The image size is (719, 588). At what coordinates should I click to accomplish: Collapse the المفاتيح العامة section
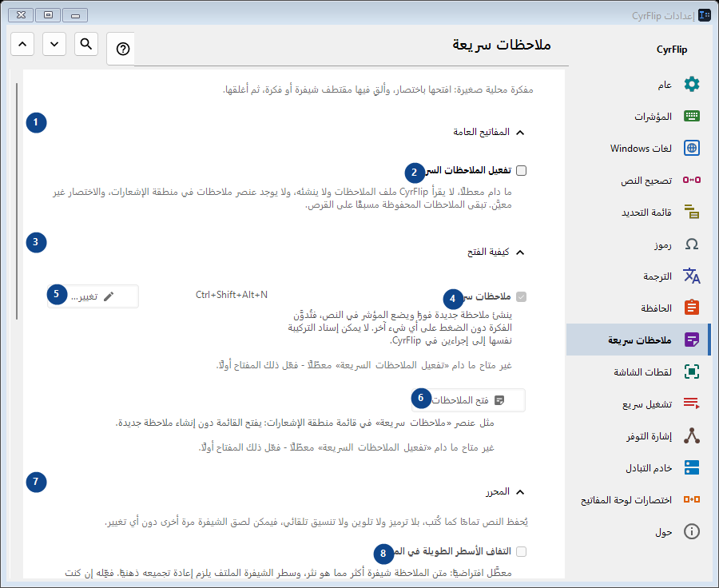pyautogui.click(x=520, y=133)
